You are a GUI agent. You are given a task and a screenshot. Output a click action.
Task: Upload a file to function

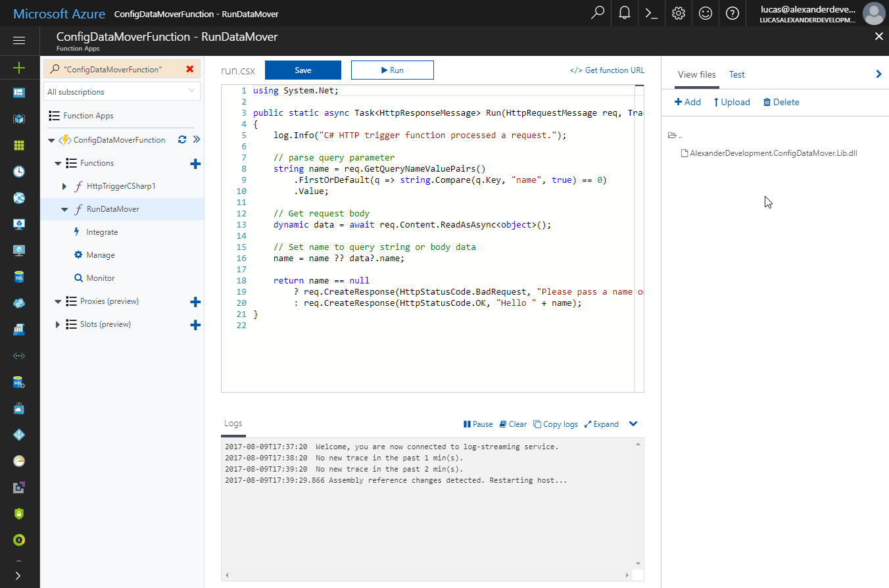(732, 102)
